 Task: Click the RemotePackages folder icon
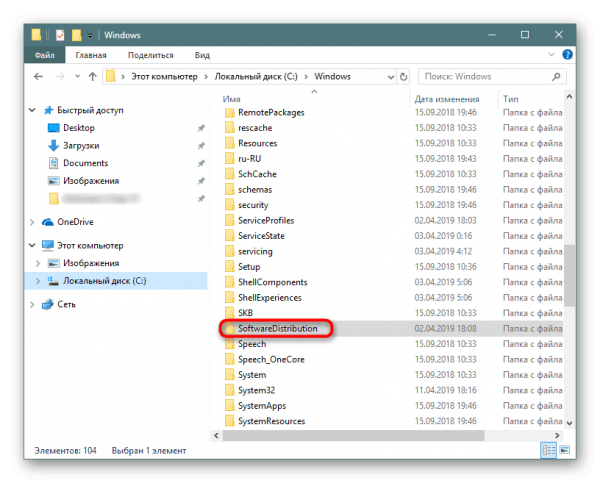coord(230,113)
